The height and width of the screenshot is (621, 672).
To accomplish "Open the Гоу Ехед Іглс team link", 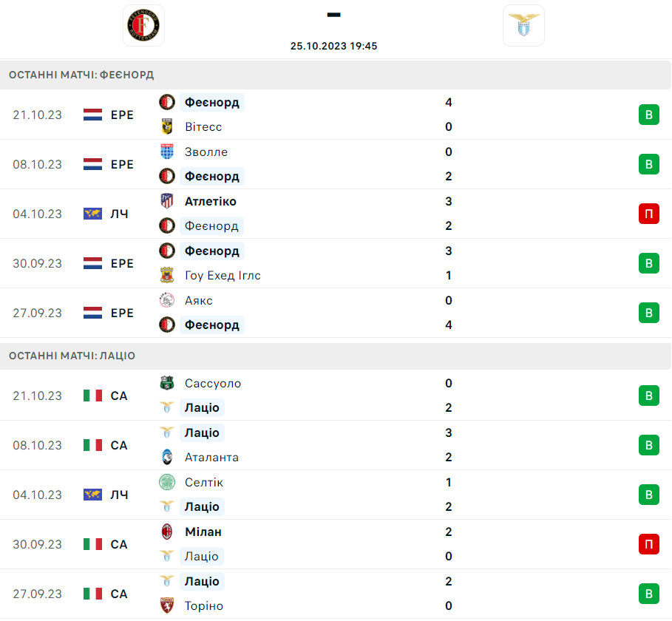I will tap(223, 276).
